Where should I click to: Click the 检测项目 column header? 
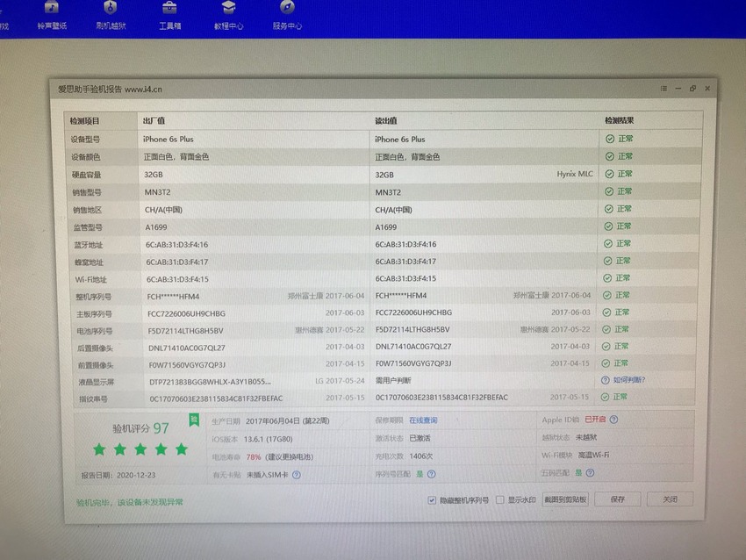point(84,121)
